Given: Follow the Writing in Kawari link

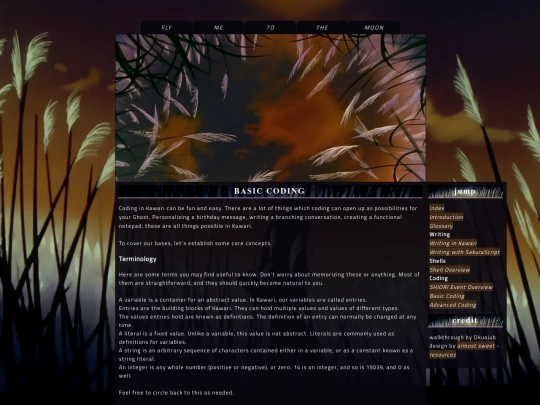Looking at the screenshot, I should 453,243.
